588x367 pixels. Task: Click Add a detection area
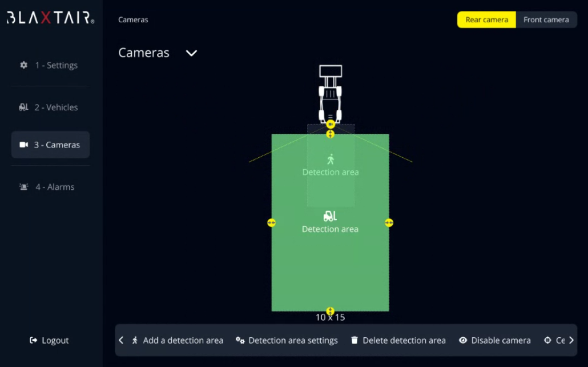(183, 340)
